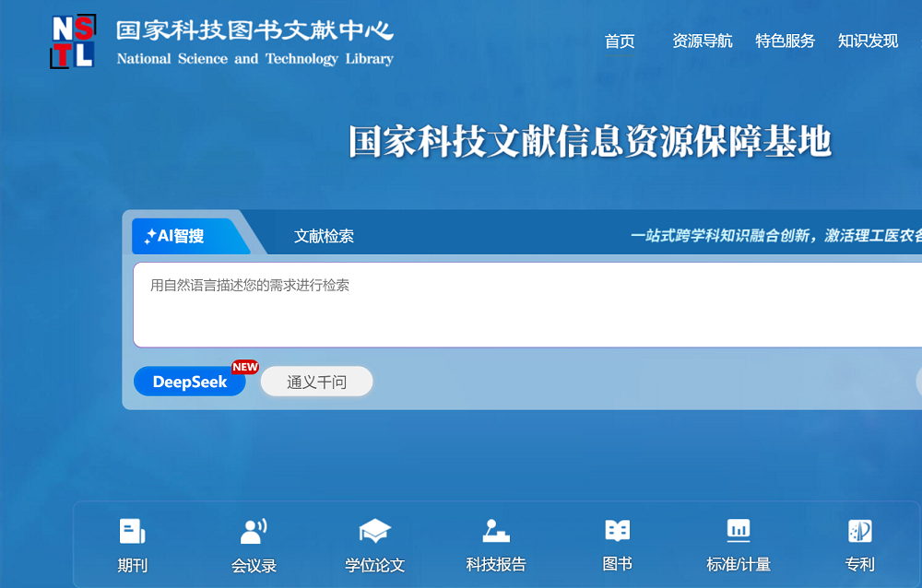Open the 科技报告 reports icon
The height and width of the screenshot is (588, 922).
(x=496, y=532)
